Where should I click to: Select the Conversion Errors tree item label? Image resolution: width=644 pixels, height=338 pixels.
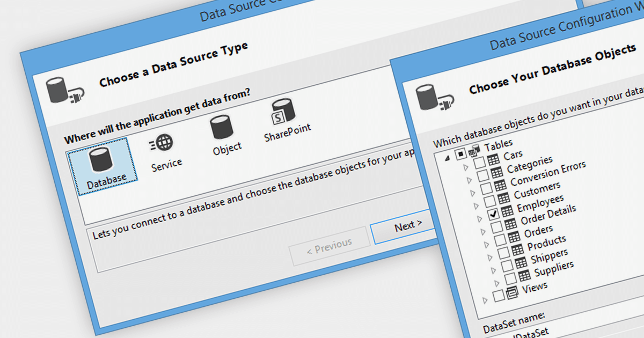point(547,174)
